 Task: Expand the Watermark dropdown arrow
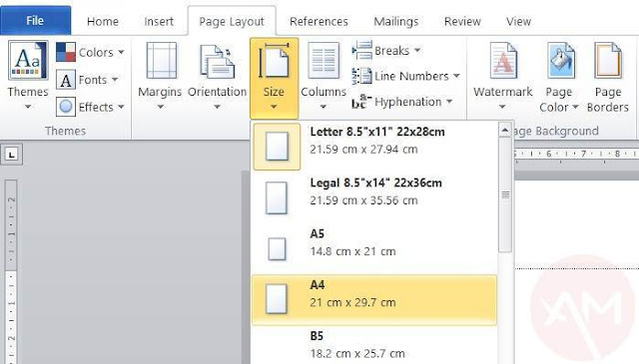[x=502, y=107]
